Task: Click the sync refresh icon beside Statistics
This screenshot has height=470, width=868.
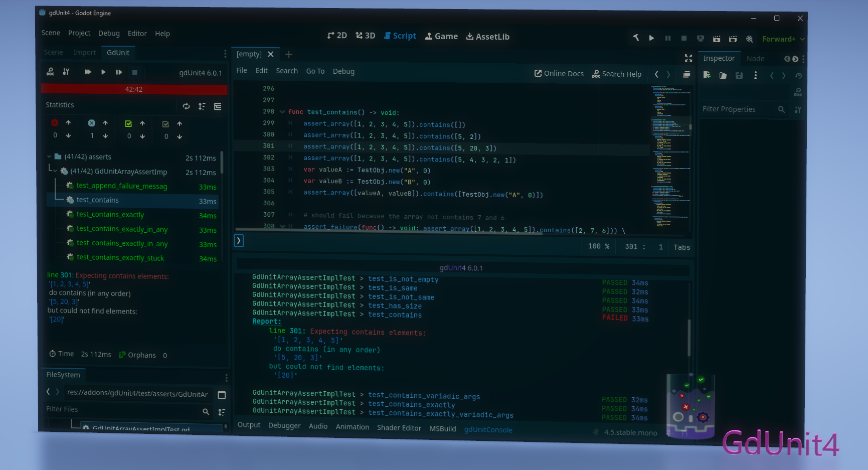Action: point(186,106)
